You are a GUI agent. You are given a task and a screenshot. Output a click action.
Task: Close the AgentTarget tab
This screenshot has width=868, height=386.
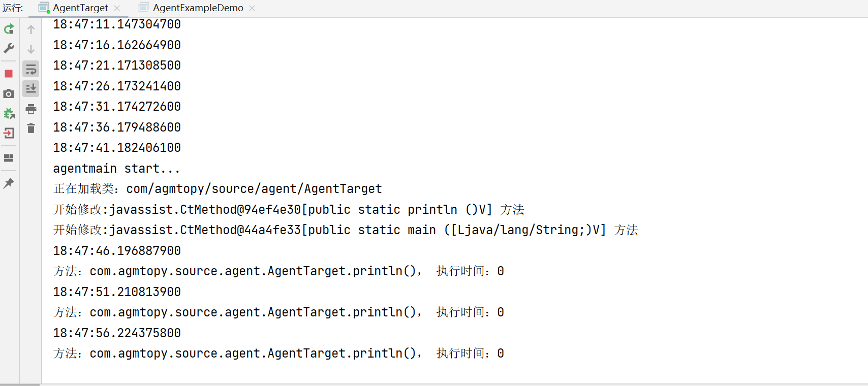click(117, 8)
